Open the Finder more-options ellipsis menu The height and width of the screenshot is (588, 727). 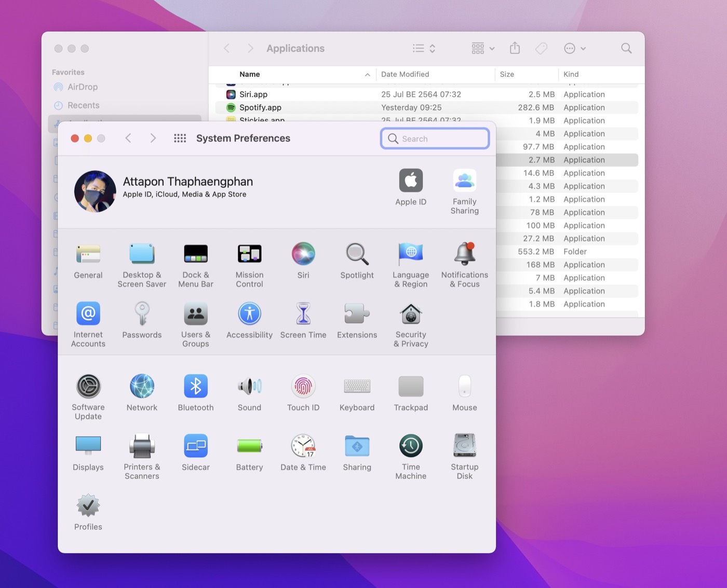pos(575,48)
